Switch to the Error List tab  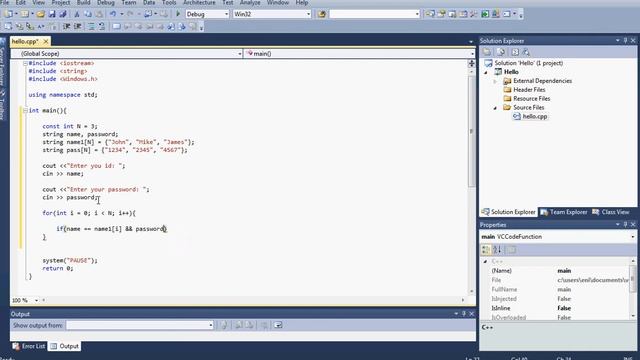[29, 346]
